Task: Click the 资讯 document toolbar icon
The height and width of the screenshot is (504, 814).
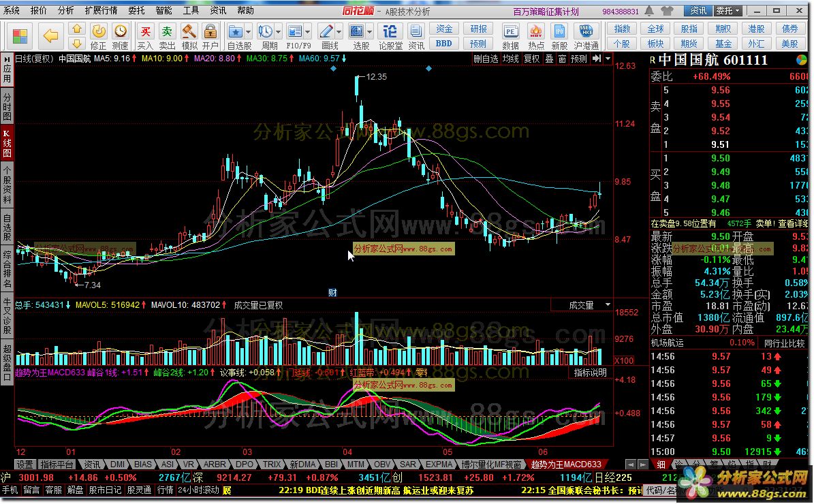Action: point(416,31)
